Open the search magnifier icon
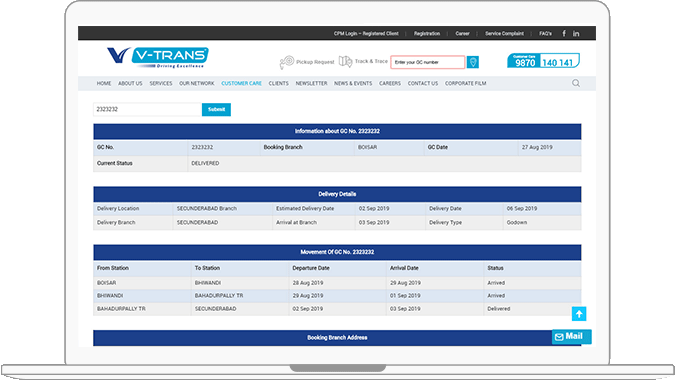Screen dimensions: 675x380 (576, 83)
